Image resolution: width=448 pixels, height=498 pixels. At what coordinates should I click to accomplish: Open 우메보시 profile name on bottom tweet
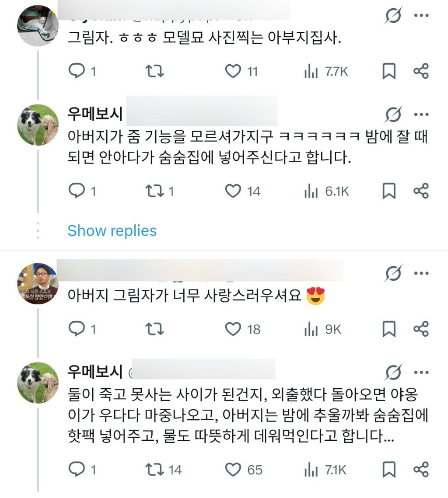click(95, 372)
